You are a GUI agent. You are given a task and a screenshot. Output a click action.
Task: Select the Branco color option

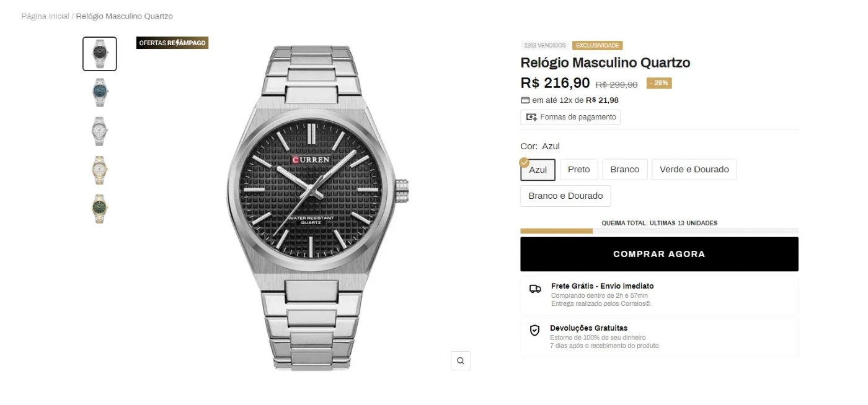(x=624, y=170)
